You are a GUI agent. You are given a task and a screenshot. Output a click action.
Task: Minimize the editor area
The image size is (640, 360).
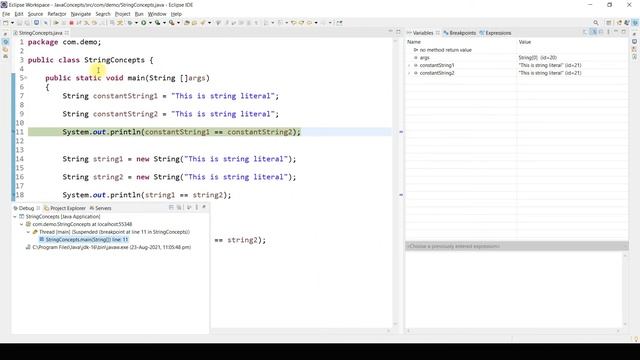pos(391,32)
